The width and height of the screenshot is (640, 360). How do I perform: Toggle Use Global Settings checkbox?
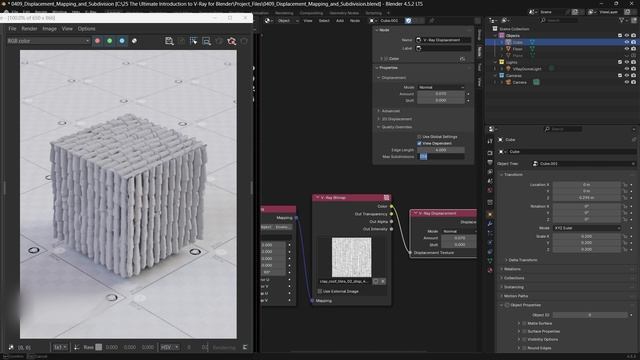point(419,137)
